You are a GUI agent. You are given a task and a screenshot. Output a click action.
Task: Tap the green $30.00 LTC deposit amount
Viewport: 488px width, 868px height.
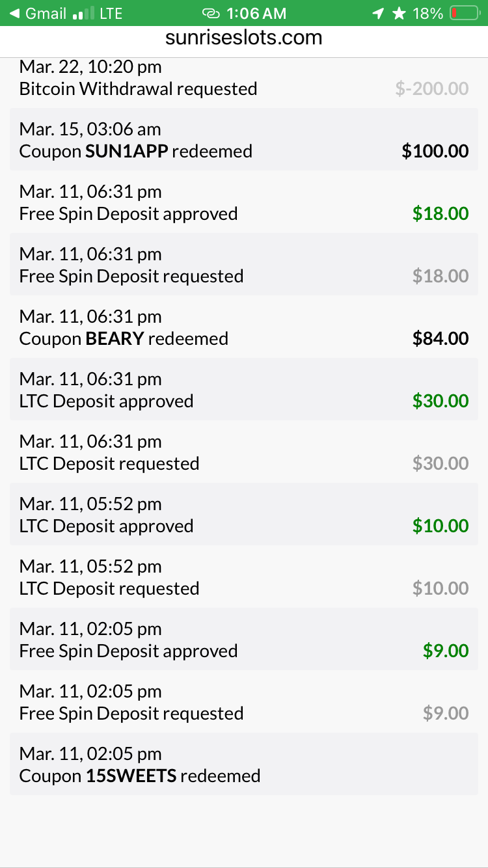click(441, 401)
